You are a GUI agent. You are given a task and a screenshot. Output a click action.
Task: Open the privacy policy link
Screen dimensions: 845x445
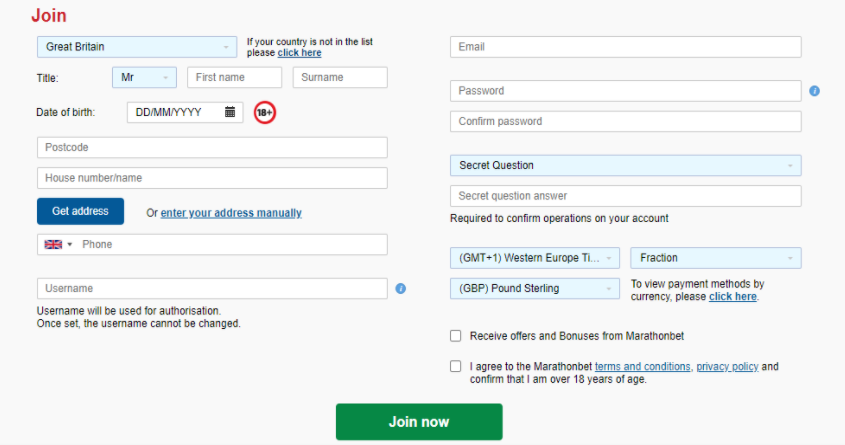pos(727,367)
